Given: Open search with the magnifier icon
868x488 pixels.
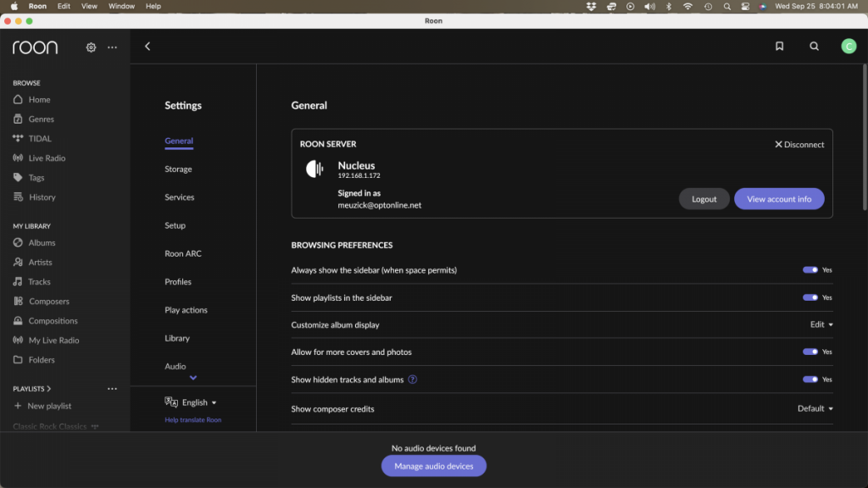Looking at the screenshot, I should pos(815,47).
